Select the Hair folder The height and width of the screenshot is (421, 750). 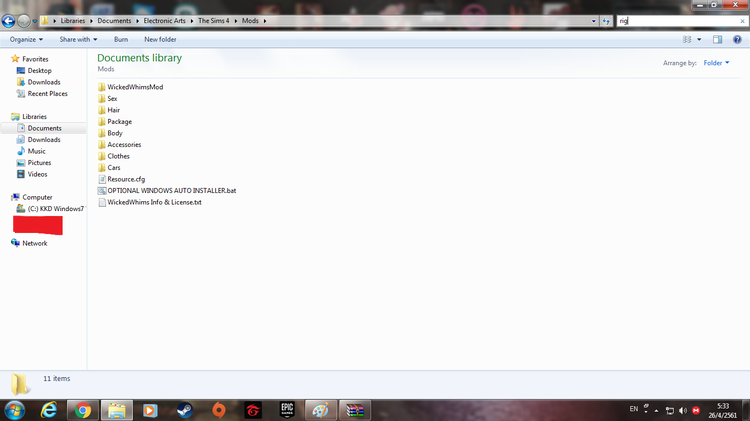click(113, 110)
